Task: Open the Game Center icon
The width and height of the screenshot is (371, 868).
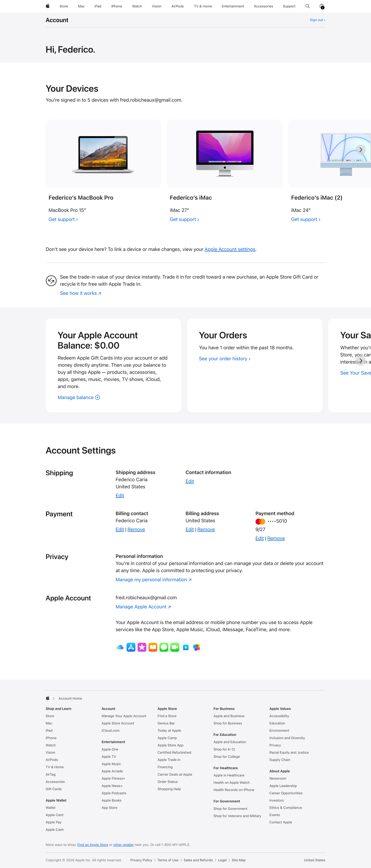Action: coord(196,647)
